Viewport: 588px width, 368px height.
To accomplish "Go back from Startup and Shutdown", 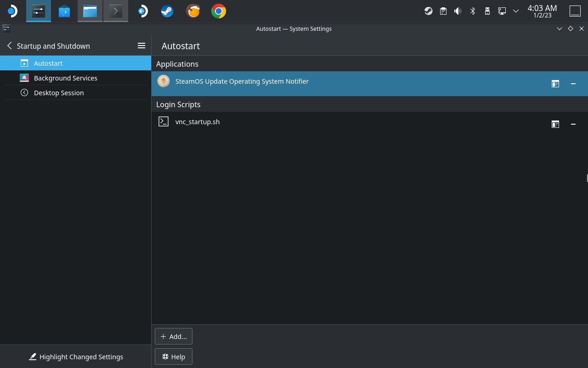I will coord(9,46).
